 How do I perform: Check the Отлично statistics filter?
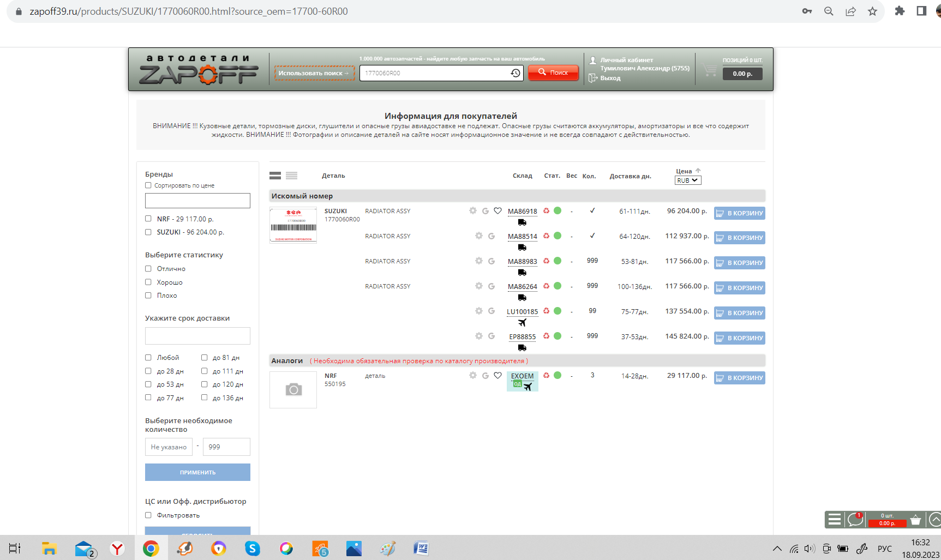pyautogui.click(x=148, y=269)
